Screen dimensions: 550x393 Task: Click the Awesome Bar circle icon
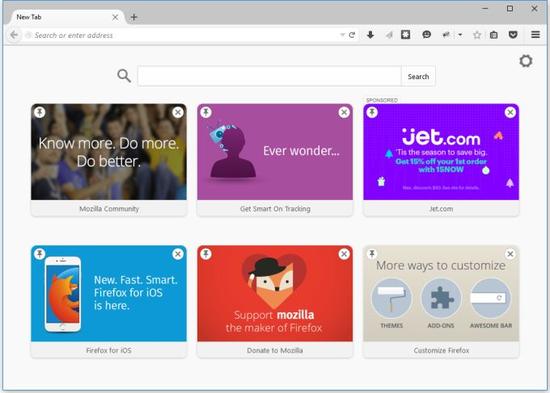490,298
